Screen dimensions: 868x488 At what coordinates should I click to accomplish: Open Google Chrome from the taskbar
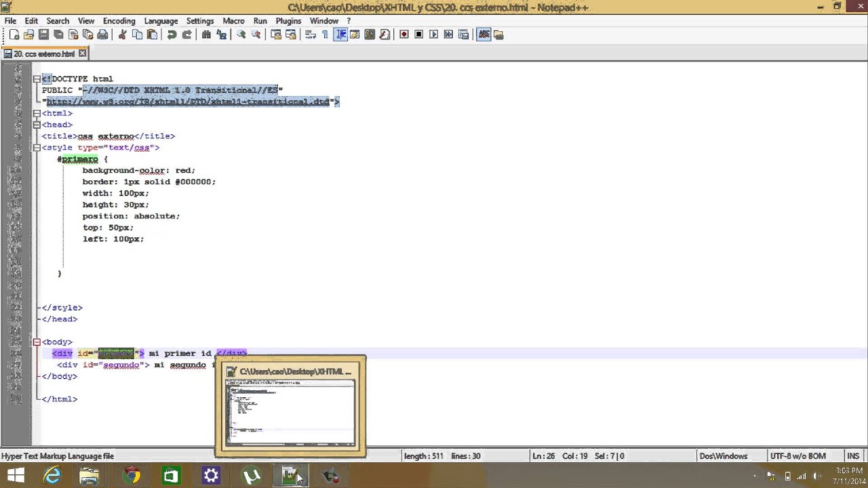click(x=131, y=476)
